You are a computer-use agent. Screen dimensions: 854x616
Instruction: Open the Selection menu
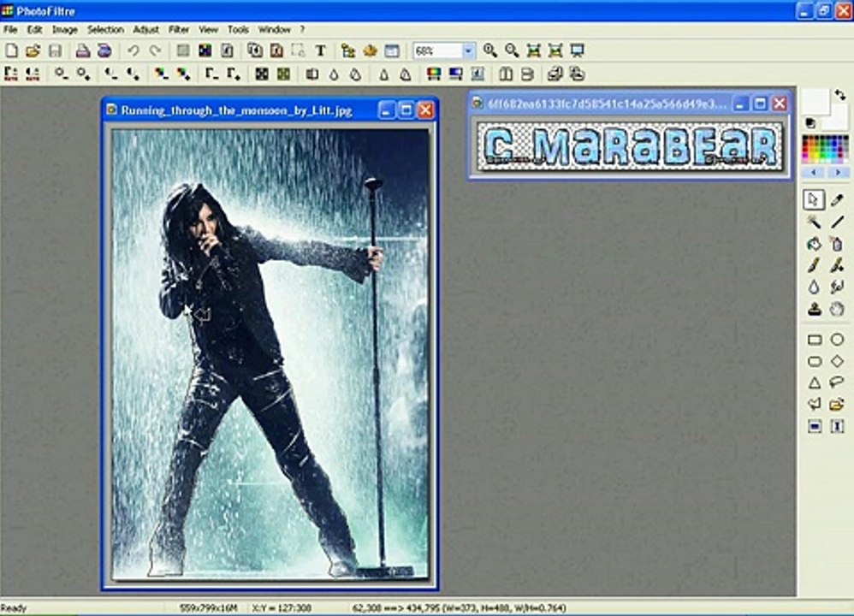coord(105,29)
